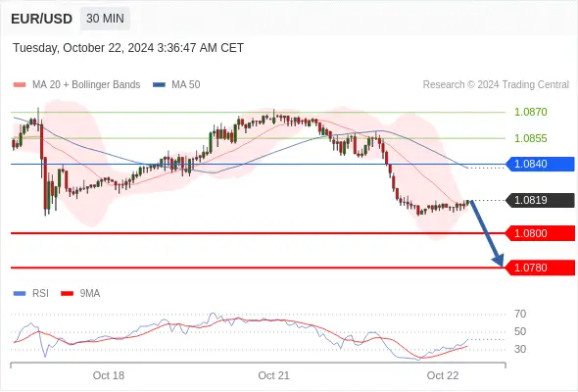Click the 1.0870 resistance level label
The width and height of the screenshot is (578, 392).
530,112
